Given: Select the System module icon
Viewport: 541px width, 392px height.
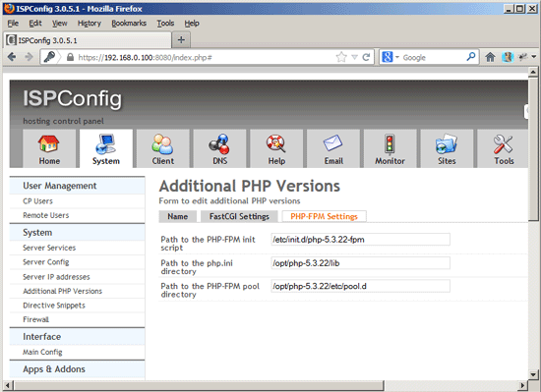Looking at the screenshot, I should tap(106, 149).
